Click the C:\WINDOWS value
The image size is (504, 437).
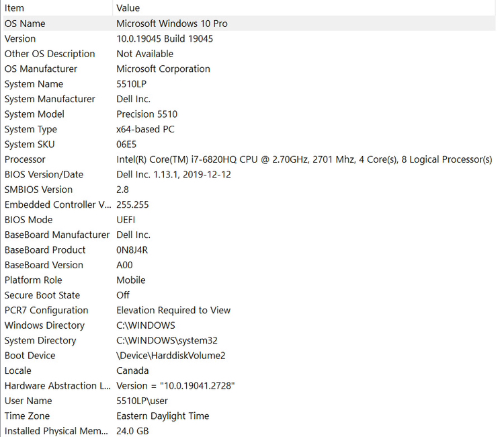pyautogui.click(x=146, y=326)
